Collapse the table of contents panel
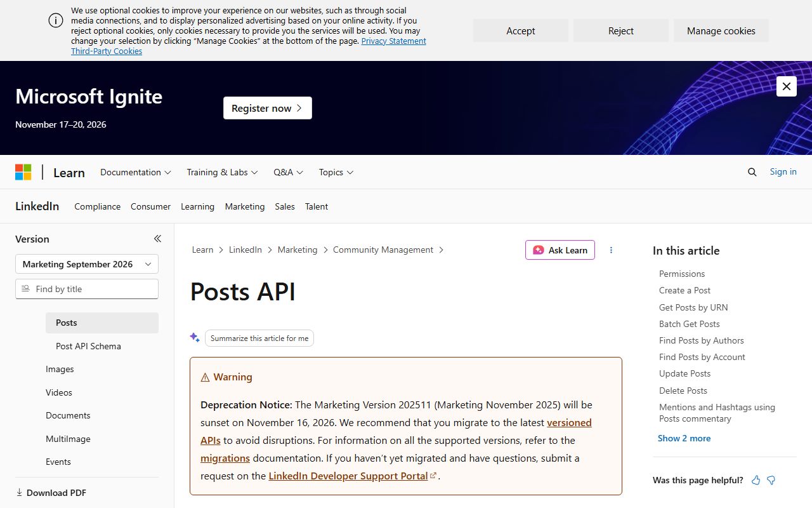 157,239
